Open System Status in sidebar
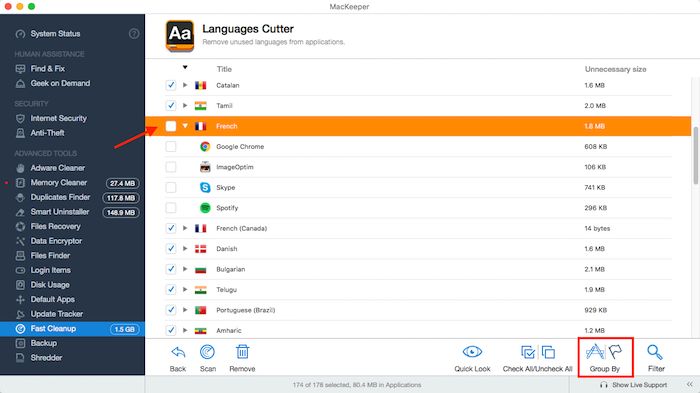The image size is (700, 393). point(55,33)
